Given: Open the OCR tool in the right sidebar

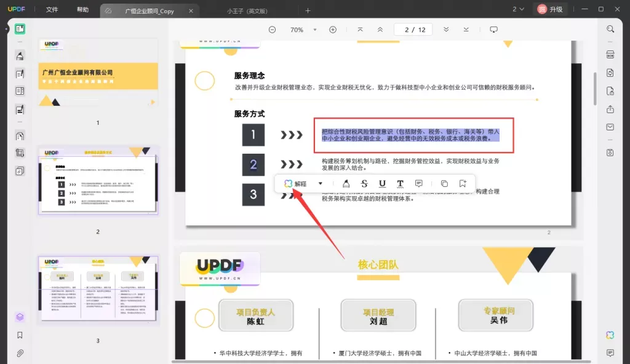Looking at the screenshot, I should [610, 54].
